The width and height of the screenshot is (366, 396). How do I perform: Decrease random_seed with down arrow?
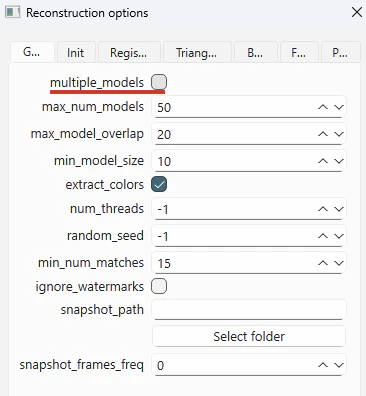click(339, 236)
